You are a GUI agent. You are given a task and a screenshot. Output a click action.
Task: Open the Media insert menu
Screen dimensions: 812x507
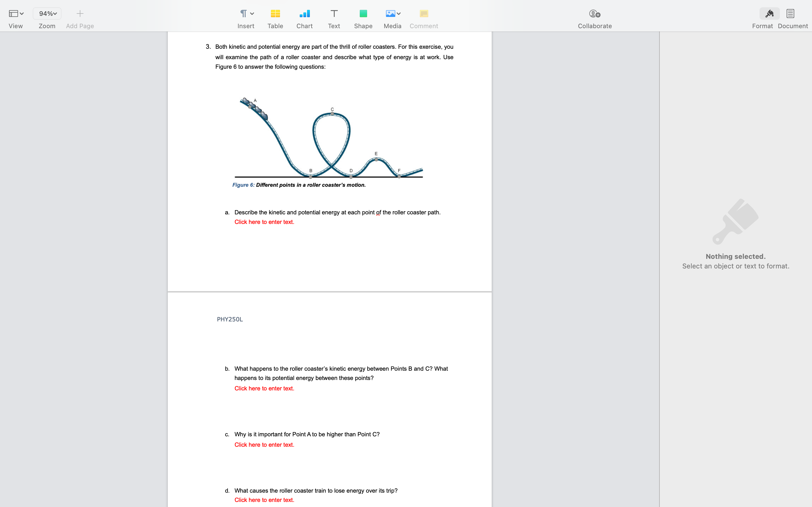[392, 14]
